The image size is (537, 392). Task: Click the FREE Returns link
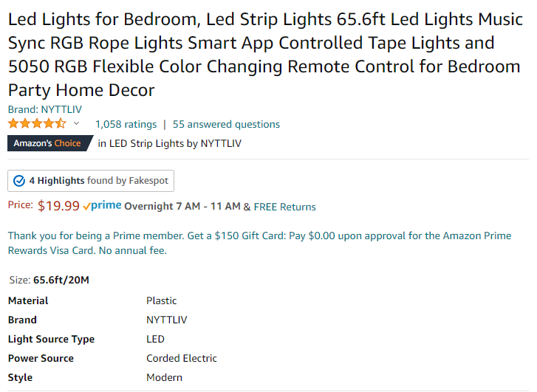click(x=284, y=207)
